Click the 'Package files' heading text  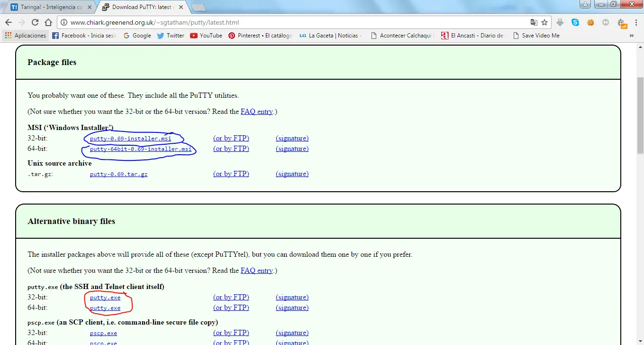[52, 62]
